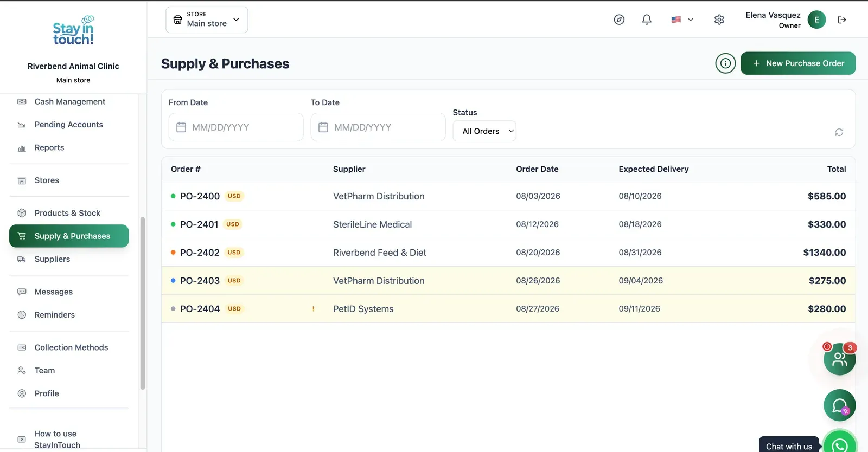Screen dimensions: 868x452
Task: Click the calendar icon in From Date
Action: tap(181, 127)
